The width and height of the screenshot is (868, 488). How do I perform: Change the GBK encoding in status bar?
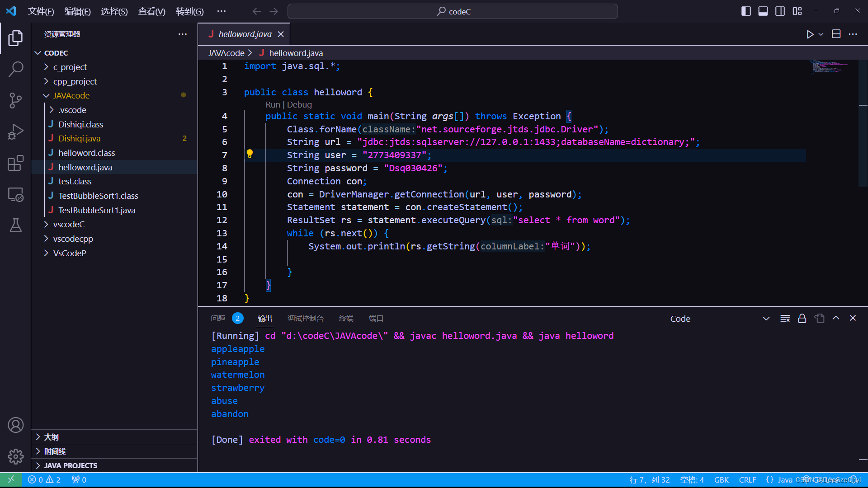(722, 480)
